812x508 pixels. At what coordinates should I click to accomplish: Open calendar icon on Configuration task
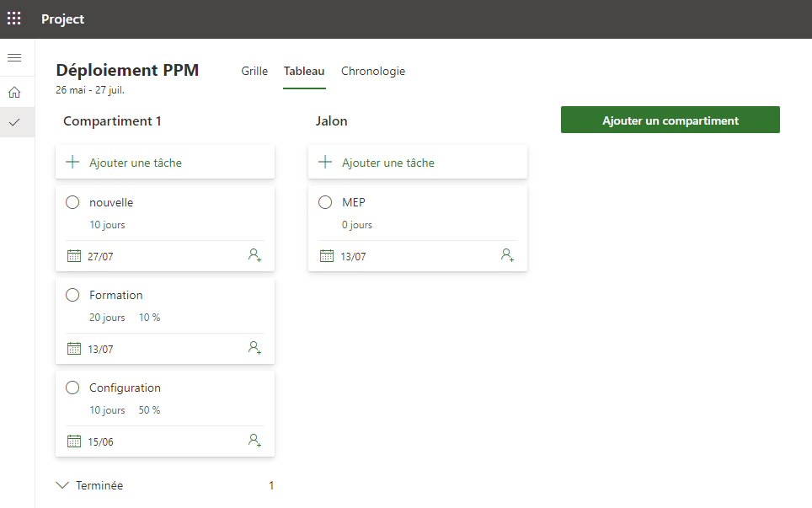pyautogui.click(x=74, y=441)
